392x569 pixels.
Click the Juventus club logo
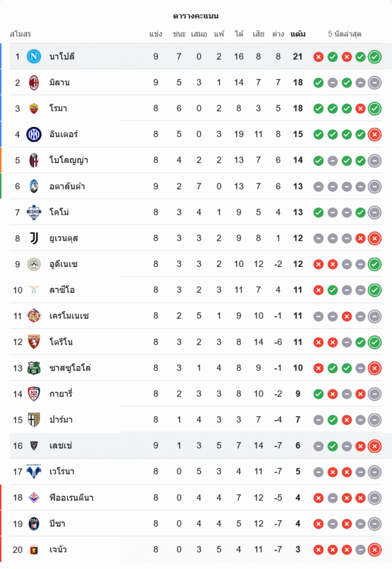(34, 238)
